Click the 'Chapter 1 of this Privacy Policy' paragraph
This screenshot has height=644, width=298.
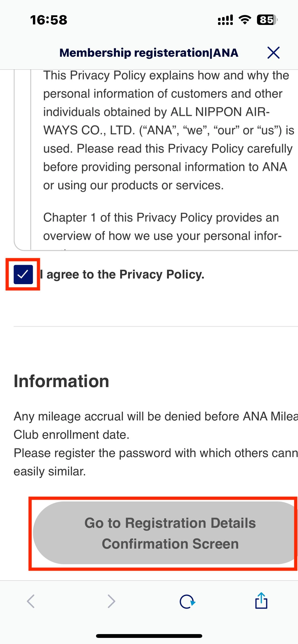[x=161, y=227]
